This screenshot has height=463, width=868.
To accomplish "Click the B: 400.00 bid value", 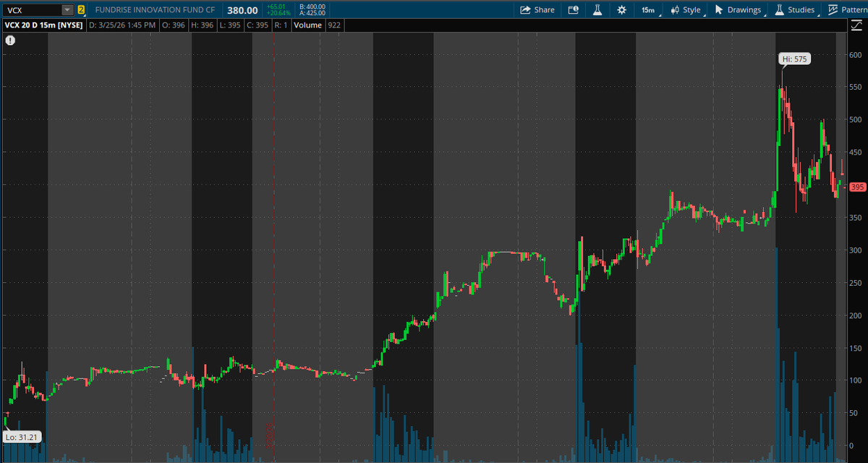I will pyautogui.click(x=312, y=7).
